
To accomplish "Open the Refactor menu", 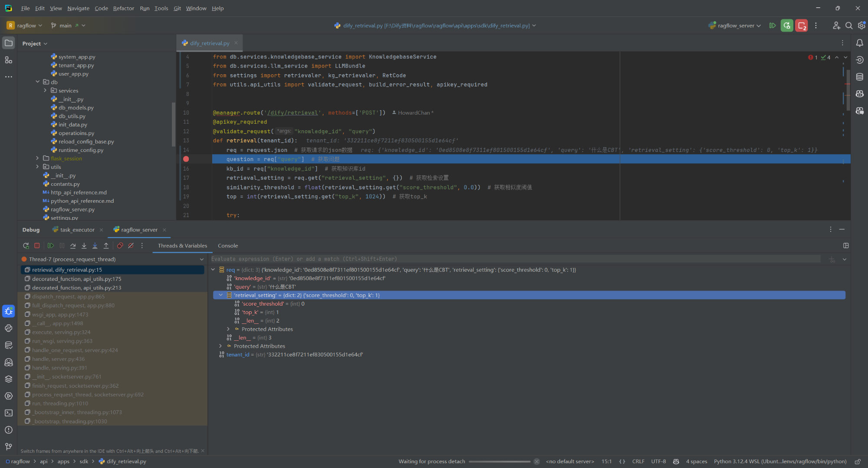I will (x=124, y=8).
